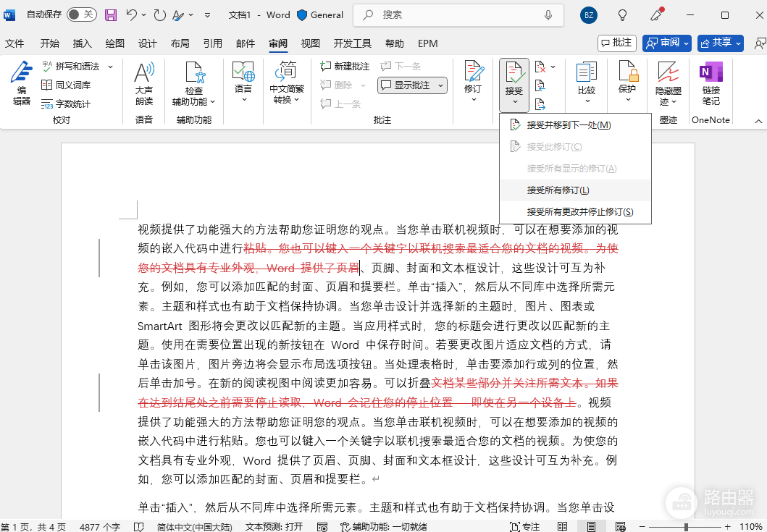Open Customize Quick Access Toolbar dropdown
Viewport: 767px width, 532px height.
207,15
